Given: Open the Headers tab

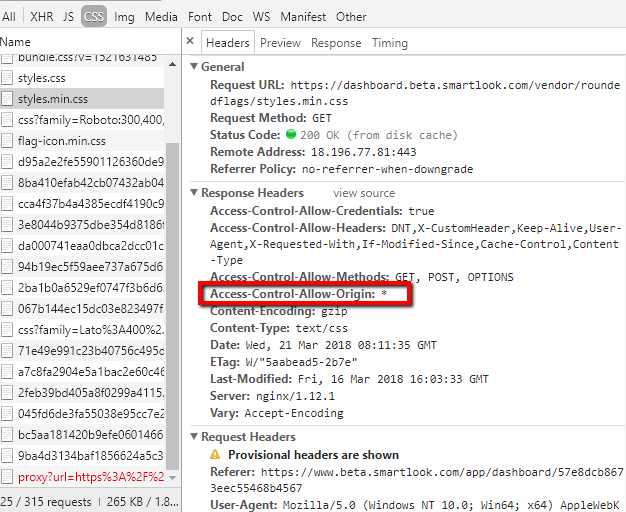Looking at the screenshot, I should point(228,43).
